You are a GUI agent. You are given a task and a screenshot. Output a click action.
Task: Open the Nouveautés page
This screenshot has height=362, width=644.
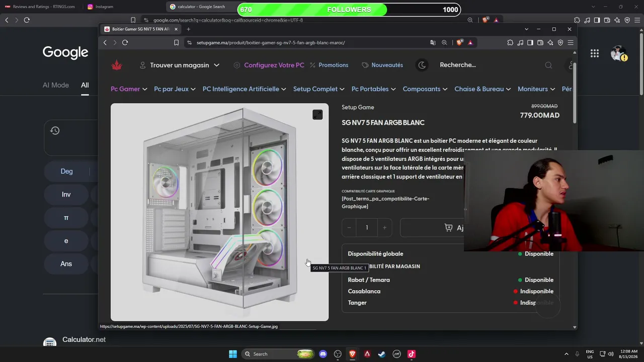tap(382, 65)
